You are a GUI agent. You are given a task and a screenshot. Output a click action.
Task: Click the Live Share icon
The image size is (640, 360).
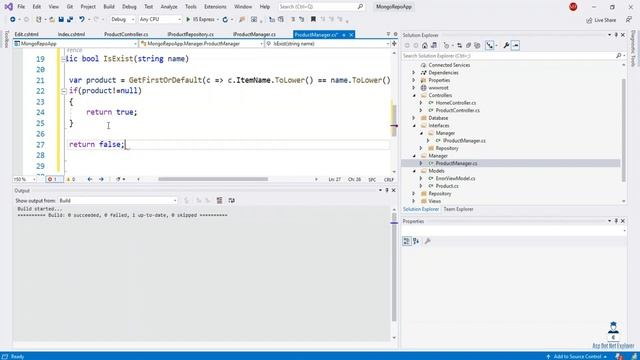tap(601, 20)
